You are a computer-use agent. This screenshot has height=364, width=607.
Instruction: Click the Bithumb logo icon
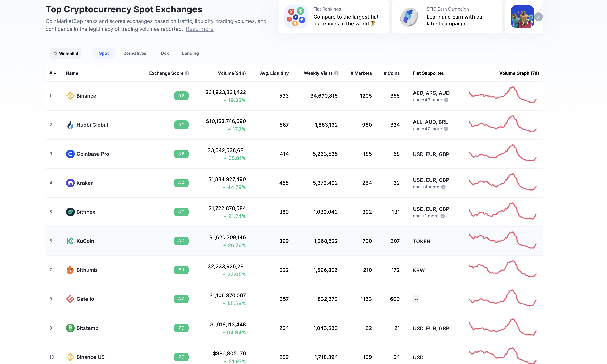(70, 270)
